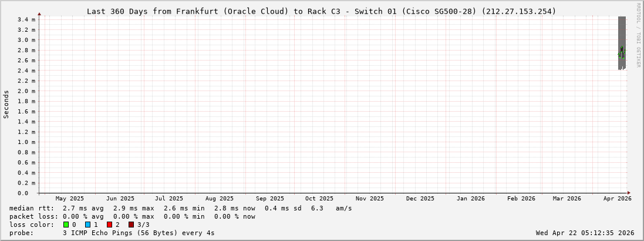Click the green latency data cluster in April
Viewport: 644px width, 241px height.
622,53
